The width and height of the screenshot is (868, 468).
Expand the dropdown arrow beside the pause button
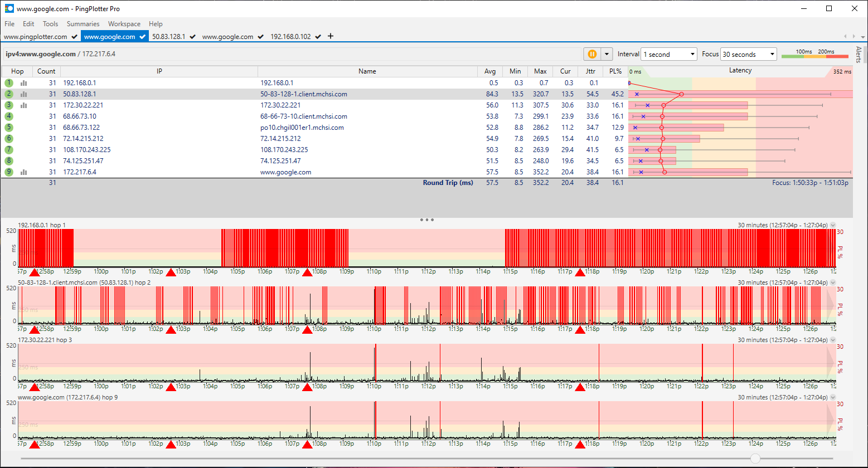[x=607, y=54]
